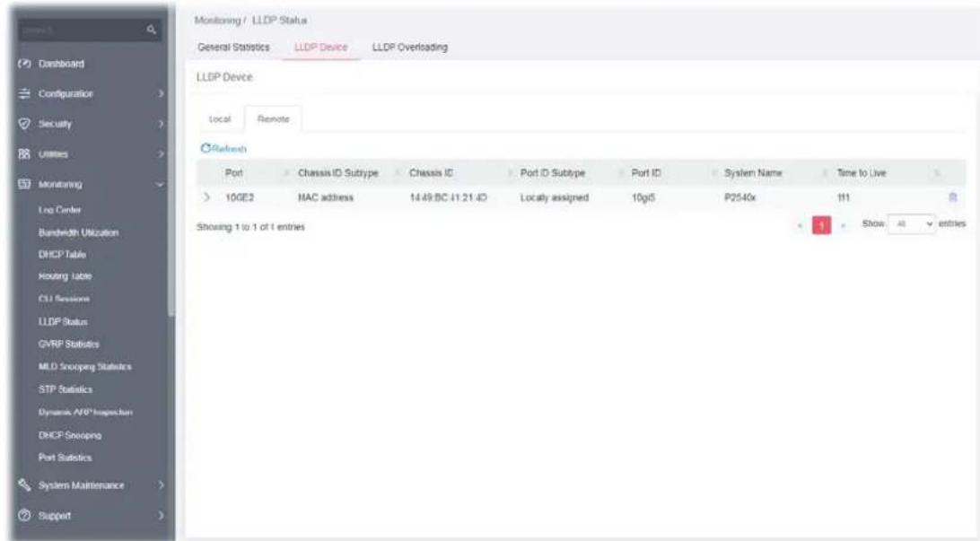Click the system name P2540x

tap(740, 197)
